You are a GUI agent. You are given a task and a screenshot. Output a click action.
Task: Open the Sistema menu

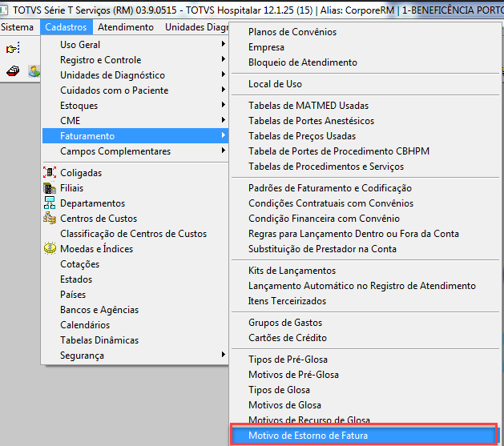coord(17,27)
